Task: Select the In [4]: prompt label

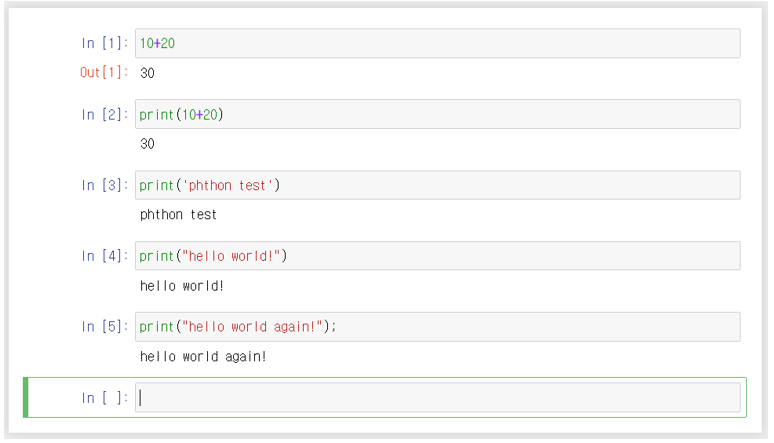Action: coord(105,256)
